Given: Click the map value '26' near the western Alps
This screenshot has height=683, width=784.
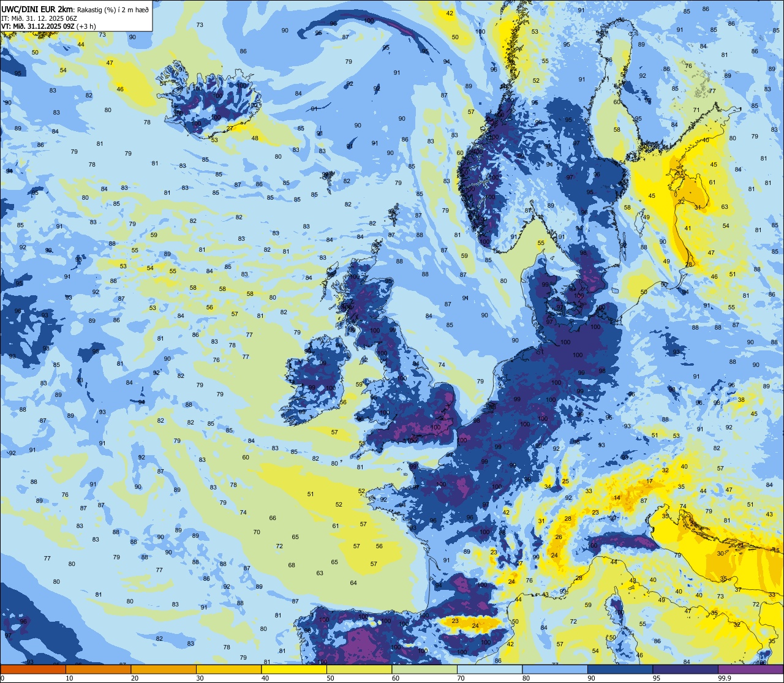Looking at the screenshot, I should [558, 537].
